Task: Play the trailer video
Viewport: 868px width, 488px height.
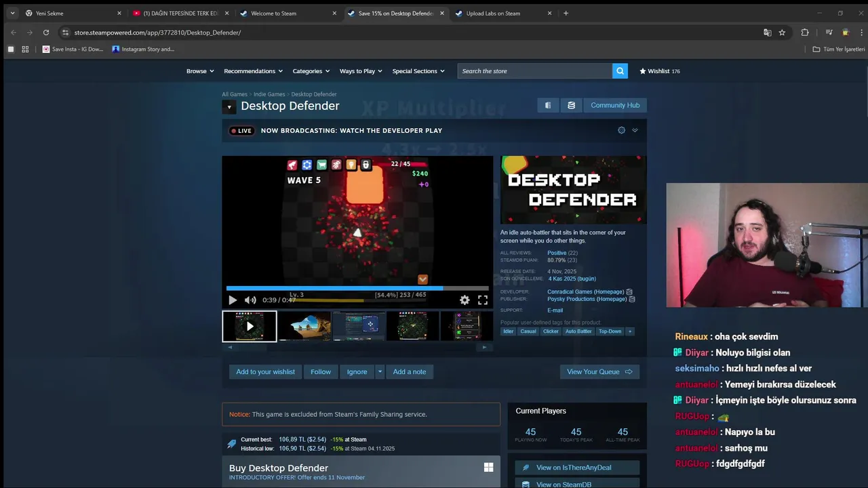Action: pos(233,300)
